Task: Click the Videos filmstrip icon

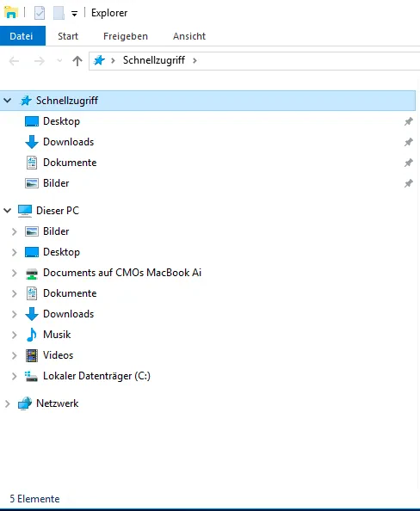Action: click(32, 355)
